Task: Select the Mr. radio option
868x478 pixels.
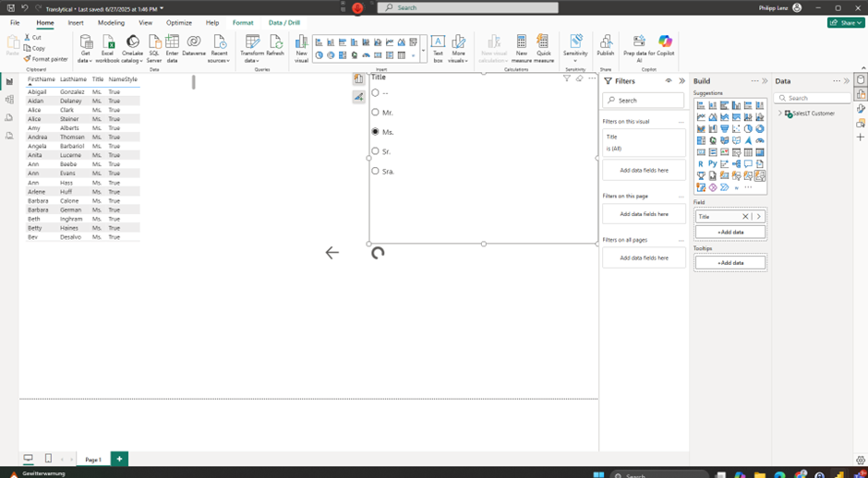Action: 376,113
